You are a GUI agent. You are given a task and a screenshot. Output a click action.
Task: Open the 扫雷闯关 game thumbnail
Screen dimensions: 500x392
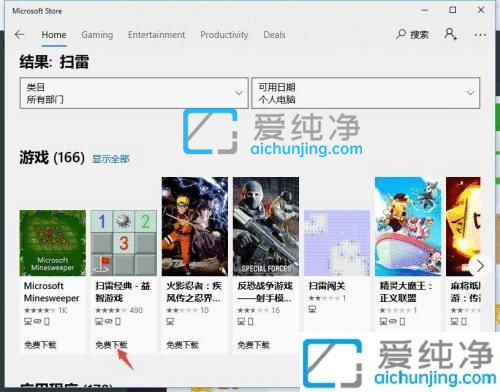coord(337,243)
